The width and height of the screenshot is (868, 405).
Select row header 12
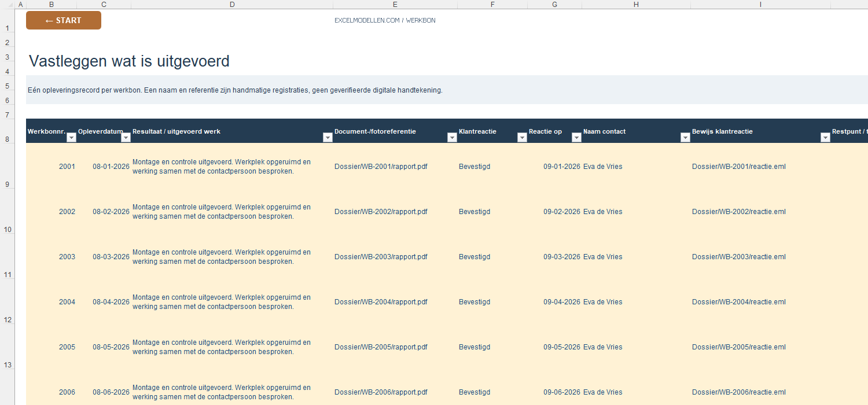[x=7, y=302]
